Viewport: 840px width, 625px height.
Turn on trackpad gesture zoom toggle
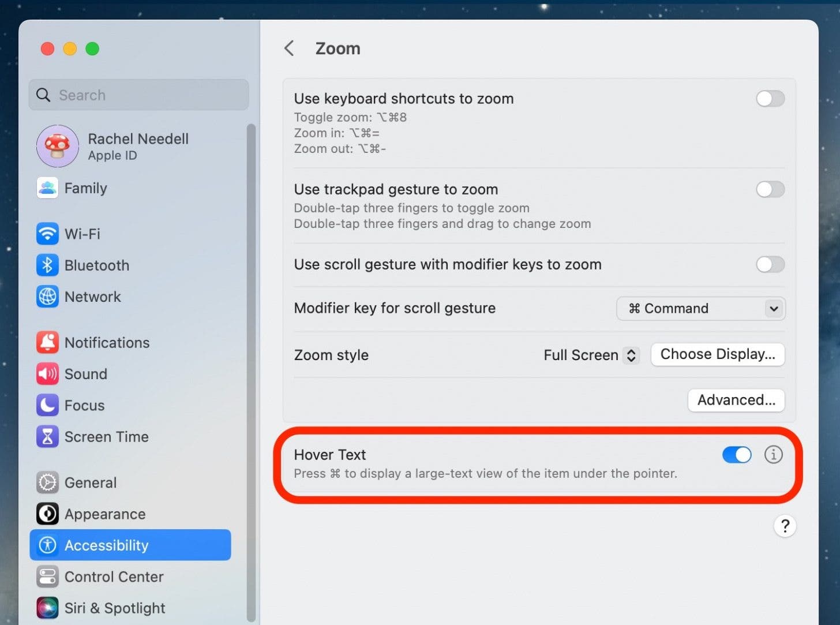[770, 189]
